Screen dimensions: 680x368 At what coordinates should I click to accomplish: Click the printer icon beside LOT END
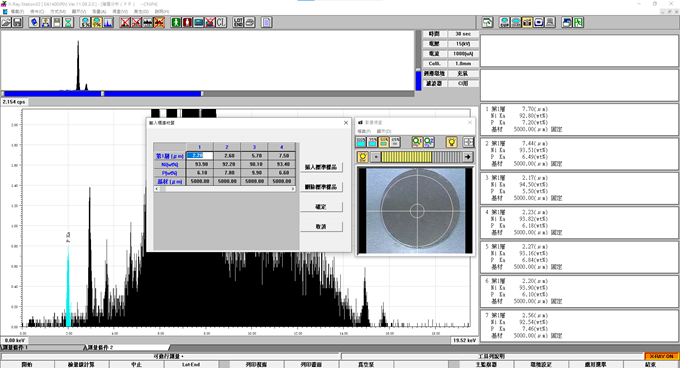(249, 22)
